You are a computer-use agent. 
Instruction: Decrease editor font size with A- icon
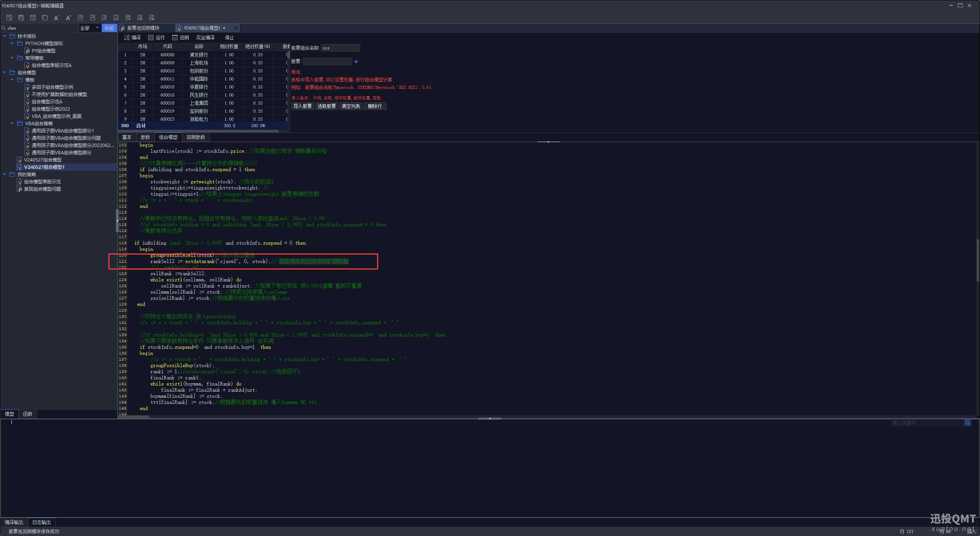coord(57,18)
